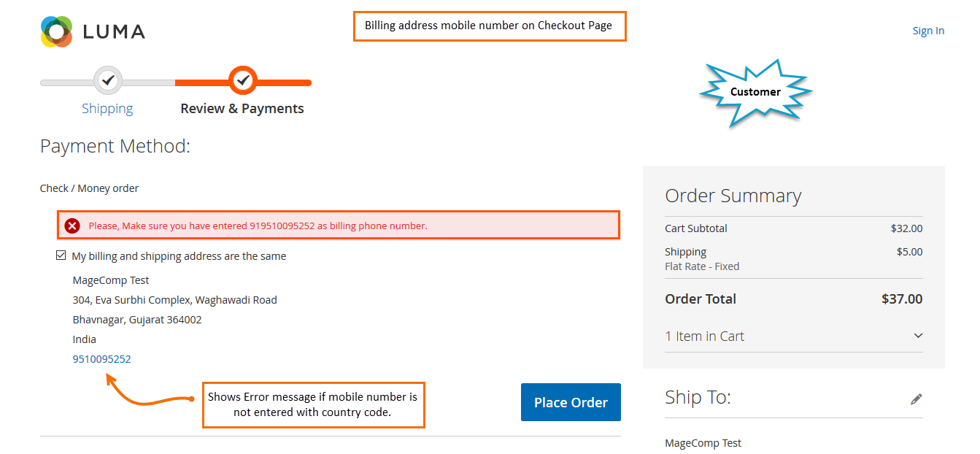
Task: Click the Customer starburst badge
Action: [755, 93]
